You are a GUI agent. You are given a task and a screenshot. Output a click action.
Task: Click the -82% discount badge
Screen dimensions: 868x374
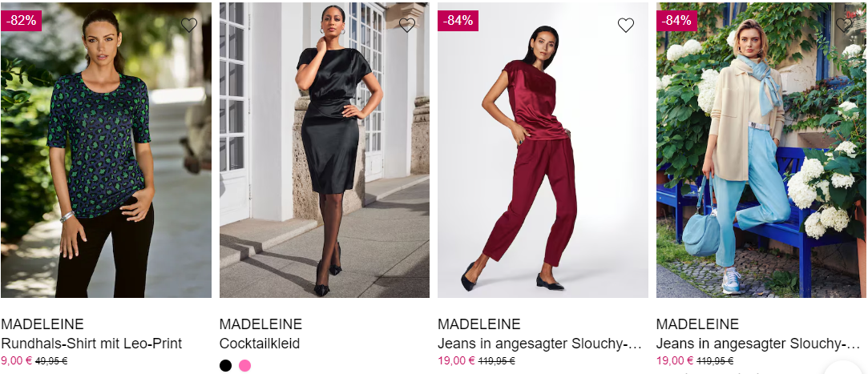(22, 21)
